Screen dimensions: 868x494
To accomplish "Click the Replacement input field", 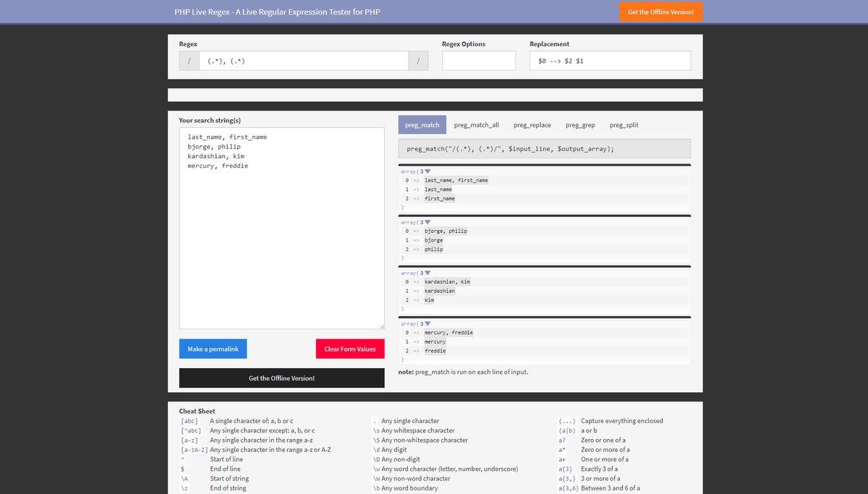I will [610, 61].
